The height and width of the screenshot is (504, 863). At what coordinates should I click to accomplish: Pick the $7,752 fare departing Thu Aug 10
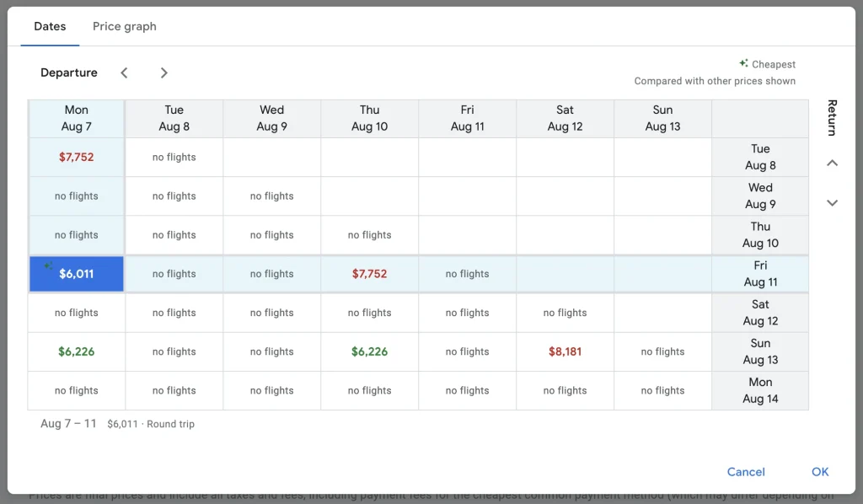pyautogui.click(x=369, y=273)
